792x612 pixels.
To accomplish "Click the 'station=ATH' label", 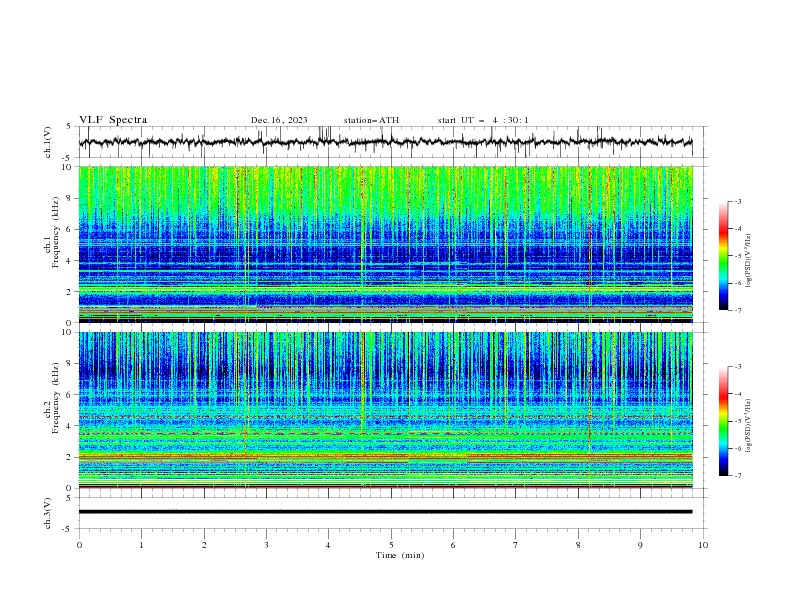I will click(x=371, y=120).
